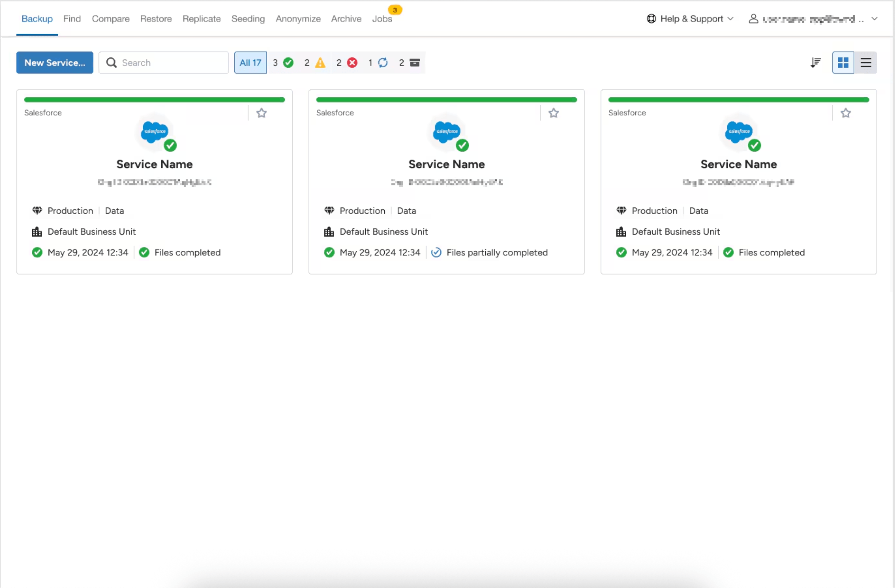Filter services by warning status
Image resolution: width=895 pixels, height=588 pixels.
[x=314, y=62]
